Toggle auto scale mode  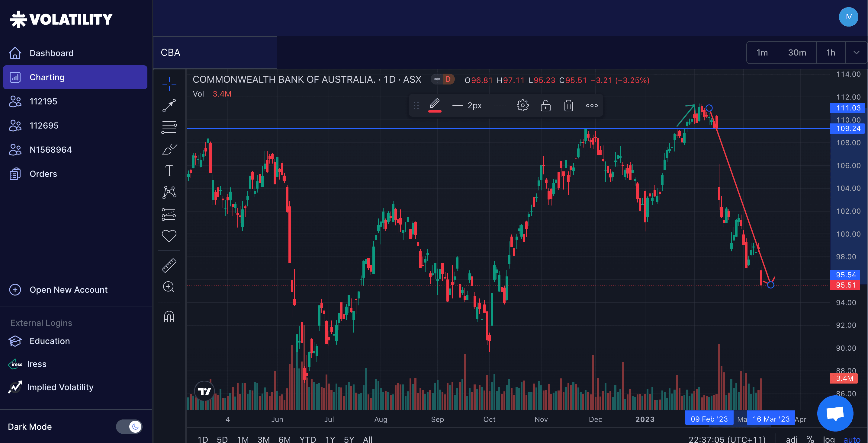(x=851, y=439)
